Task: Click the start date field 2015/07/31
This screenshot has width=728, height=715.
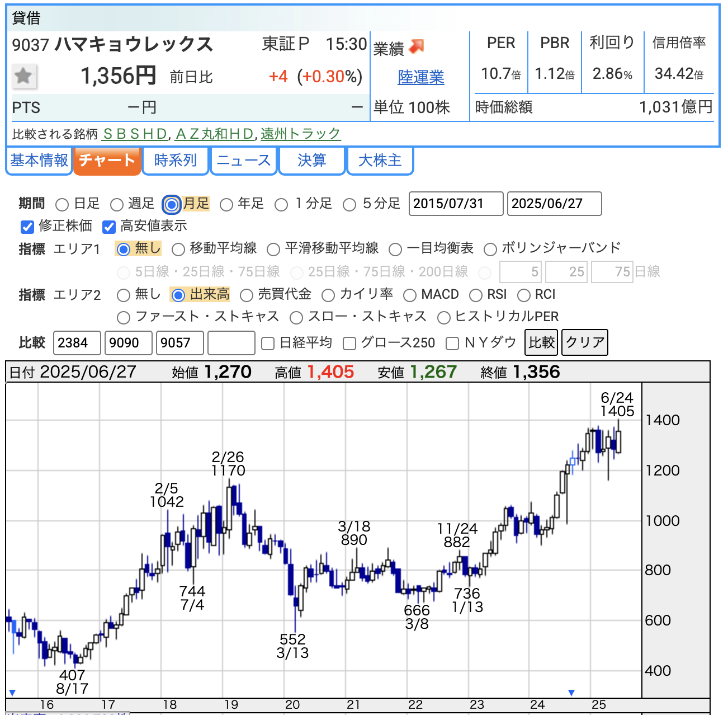Action: pos(456,204)
